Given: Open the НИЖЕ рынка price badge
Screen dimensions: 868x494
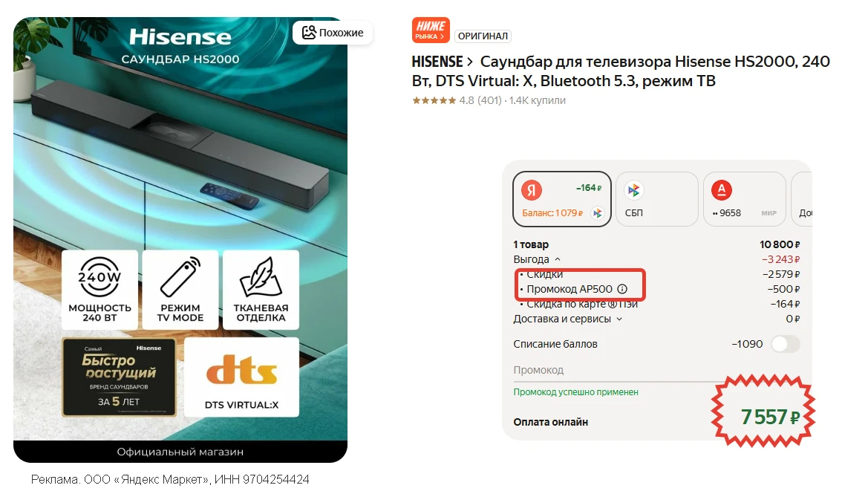Looking at the screenshot, I should (x=431, y=30).
